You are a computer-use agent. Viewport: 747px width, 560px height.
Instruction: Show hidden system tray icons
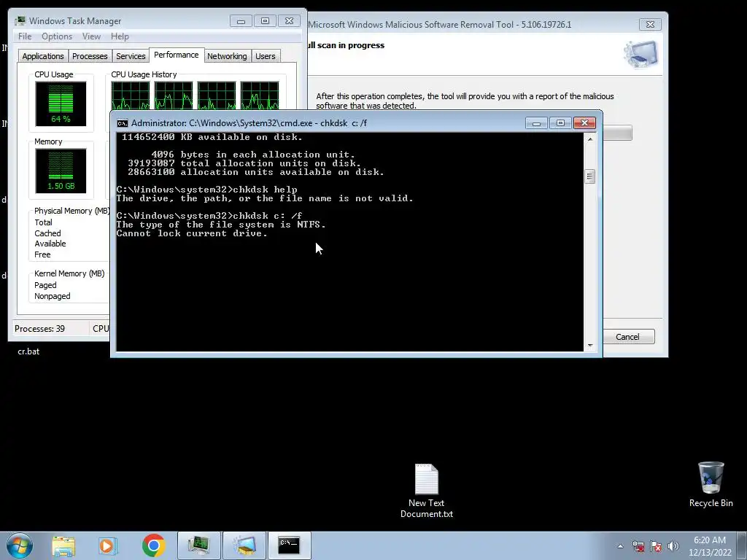620,546
